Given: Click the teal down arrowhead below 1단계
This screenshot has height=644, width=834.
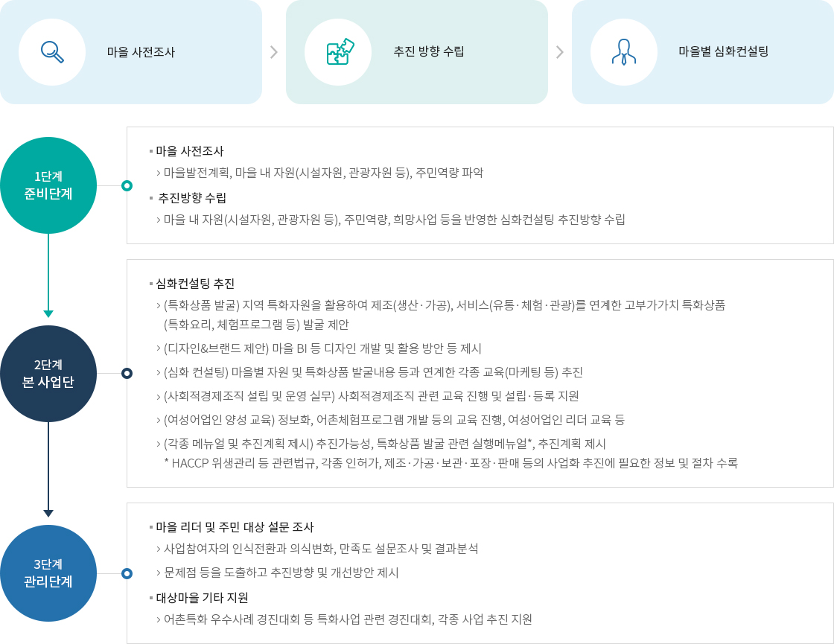Looking at the screenshot, I should tap(48, 313).
